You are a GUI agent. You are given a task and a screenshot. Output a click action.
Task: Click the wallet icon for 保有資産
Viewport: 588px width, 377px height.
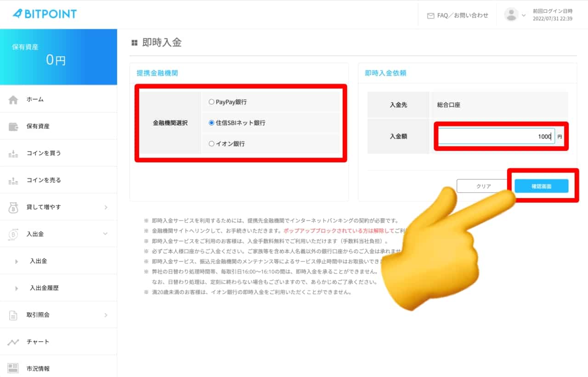[x=13, y=126]
